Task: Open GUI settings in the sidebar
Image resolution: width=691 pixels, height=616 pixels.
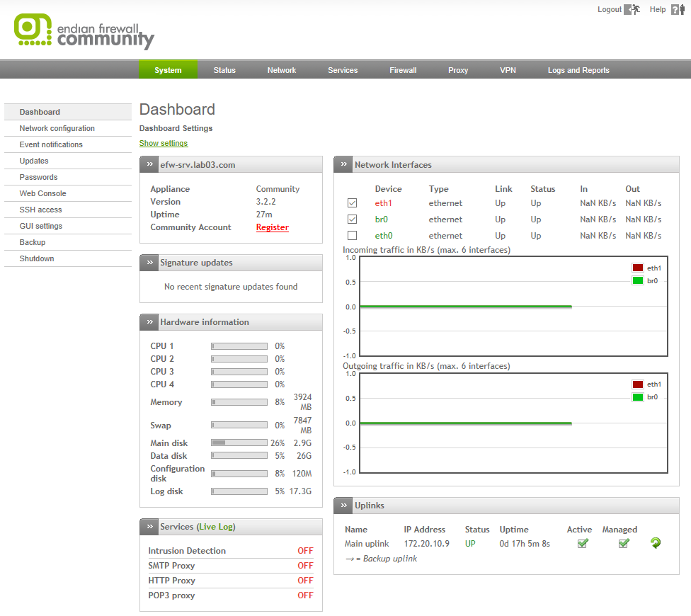Action: point(68,226)
